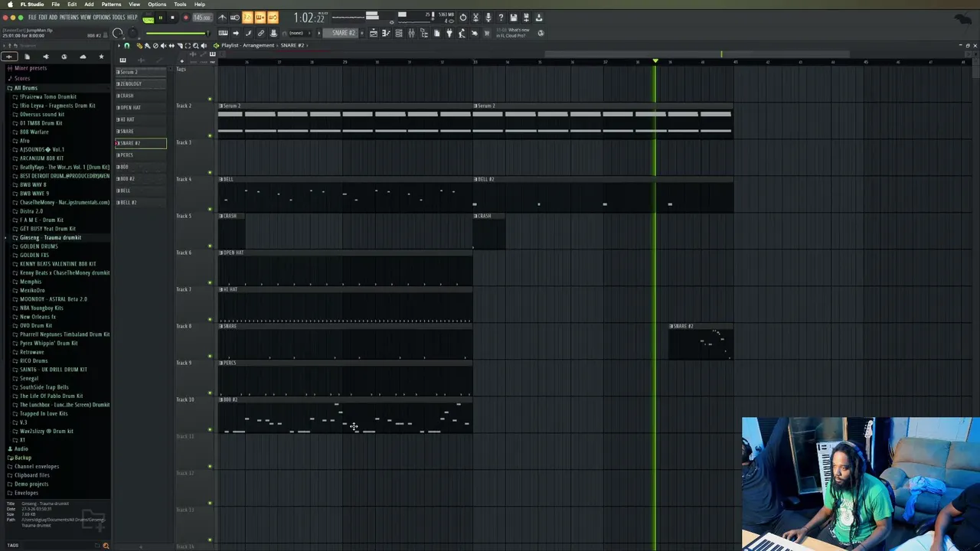Toggle Pattern/Song mode button
Image resolution: width=980 pixels, height=551 pixels.
pyautogui.click(x=149, y=18)
